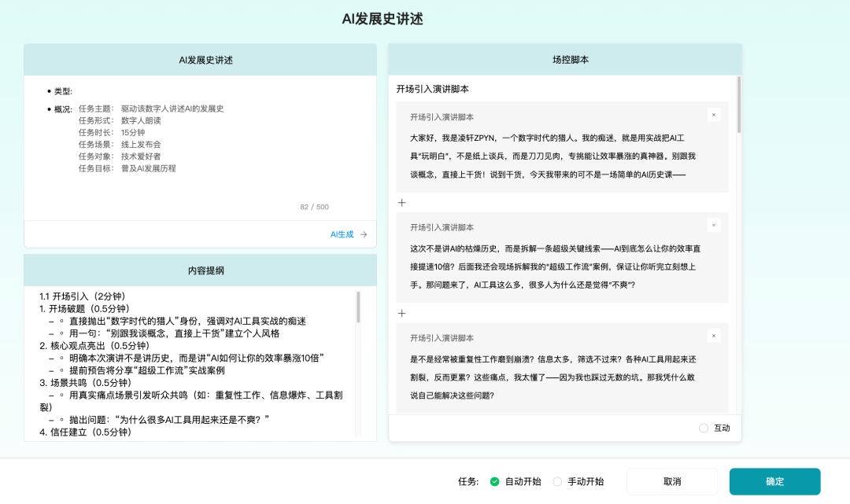Delete the script card starting with "是不是经常被重复性工作"
850x504 pixels.
(x=713, y=336)
